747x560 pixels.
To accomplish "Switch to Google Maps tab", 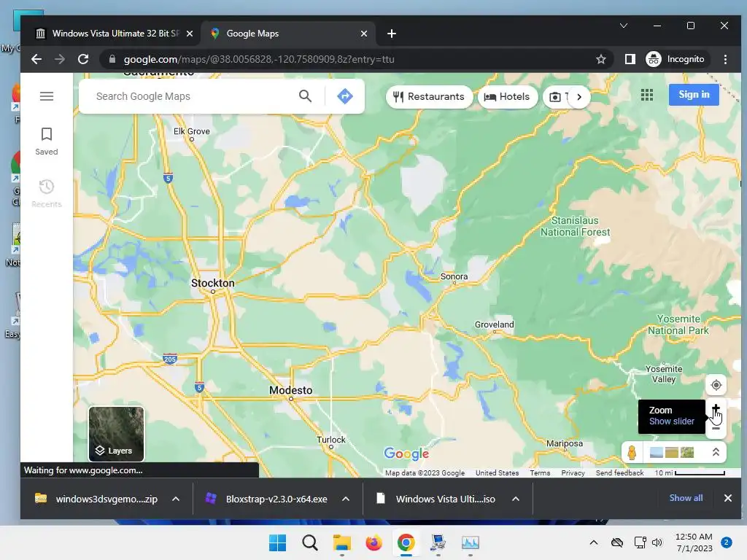I will [x=288, y=34].
